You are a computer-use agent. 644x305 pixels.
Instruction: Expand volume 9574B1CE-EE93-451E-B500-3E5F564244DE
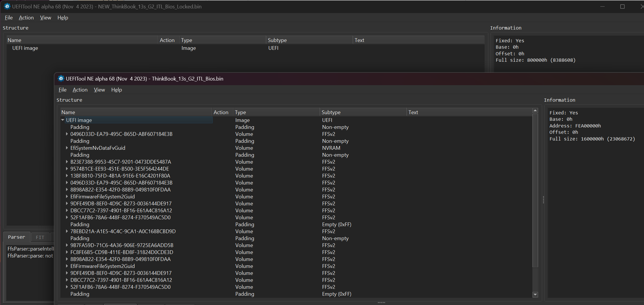[x=67, y=169]
